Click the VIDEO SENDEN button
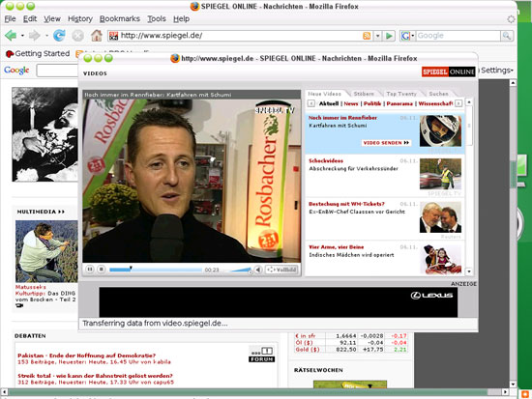The width and height of the screenshot is (532, 399). click(386, 143)
